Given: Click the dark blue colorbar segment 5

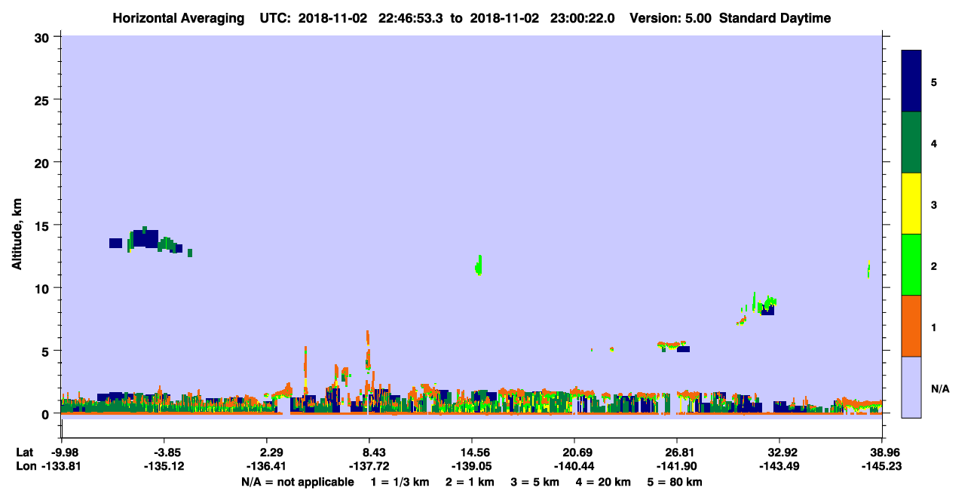Looking at the screenshot, I should tap(911, 81).
